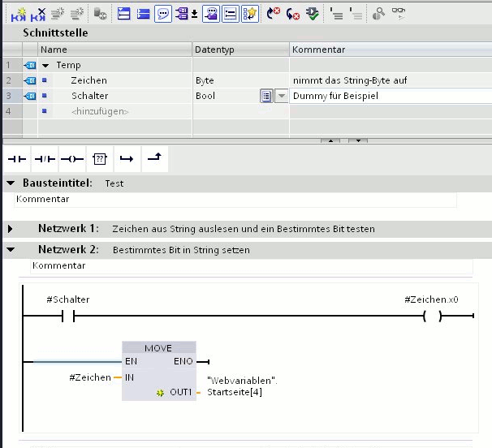The height and width of the screenshot is (448, 492).
Task: Click the interface pane upward collapse arrow
Action: [330, 140]
